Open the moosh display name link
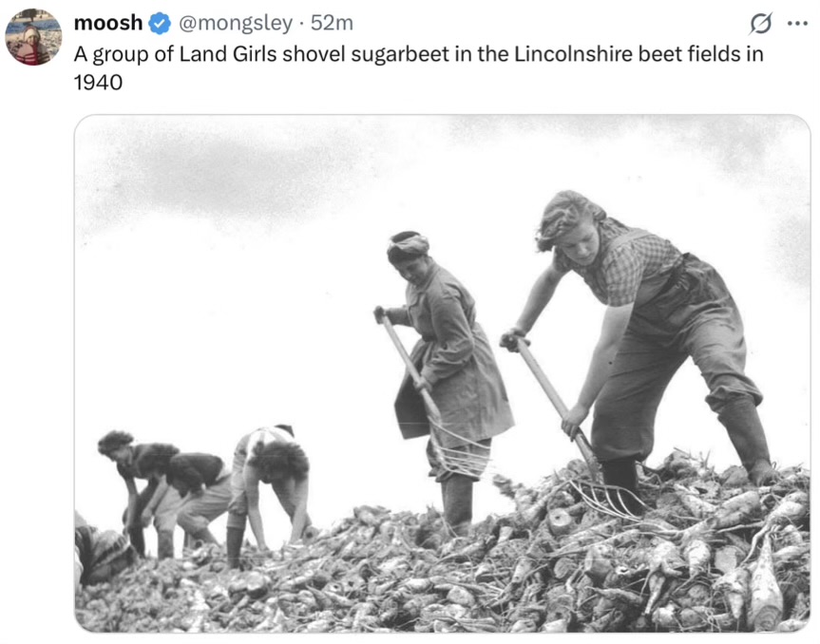The image size is (820, 644). 108,23
